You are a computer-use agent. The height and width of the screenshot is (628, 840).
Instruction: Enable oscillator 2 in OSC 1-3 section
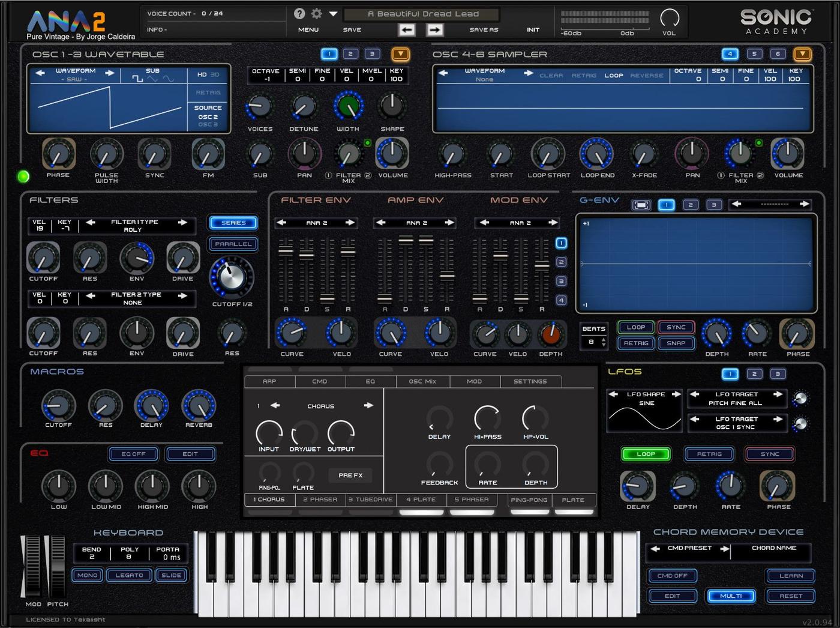350,54
